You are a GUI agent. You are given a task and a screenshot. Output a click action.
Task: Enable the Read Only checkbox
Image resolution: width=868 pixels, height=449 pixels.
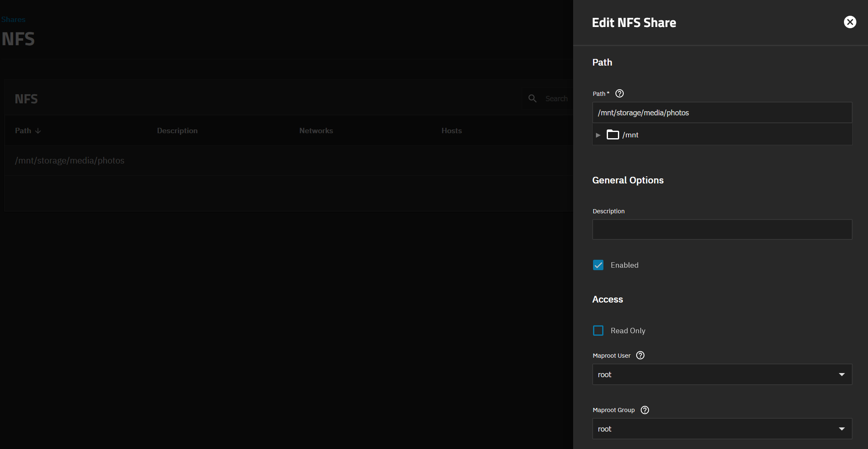point(598,331)
